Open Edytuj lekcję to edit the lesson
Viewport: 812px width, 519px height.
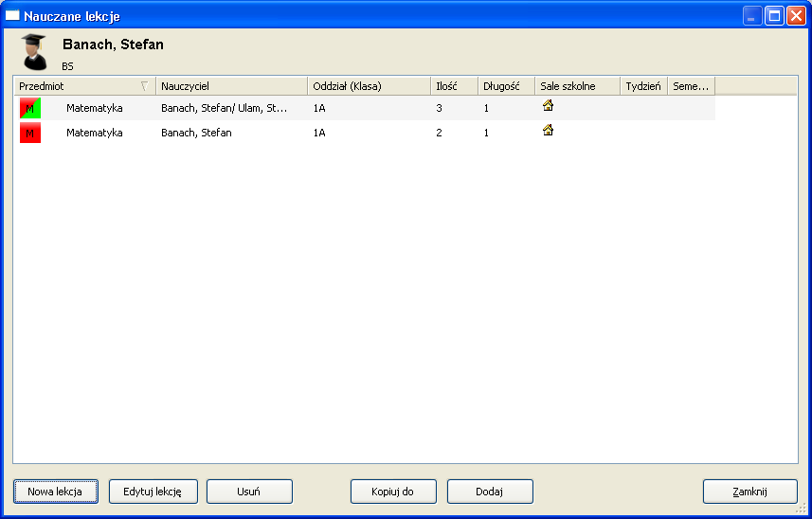click(x=153, y=492)
